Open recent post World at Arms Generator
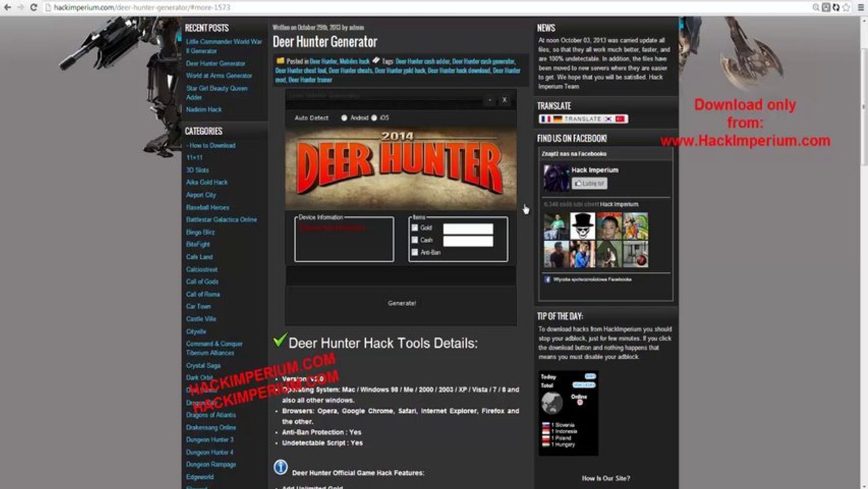868x489 pixels. (x=219, y=75)
